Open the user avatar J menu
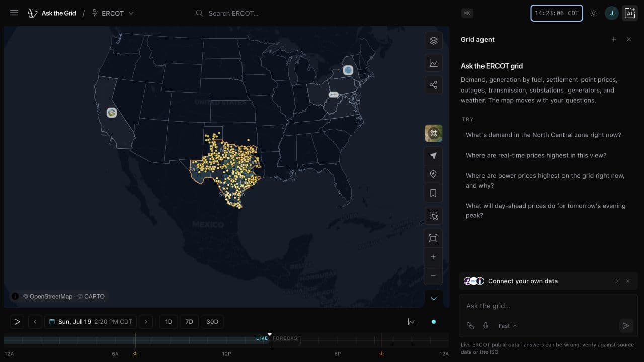 [x=612, y=13]
